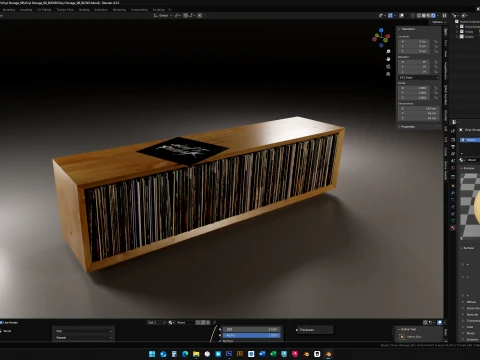Open the physics properties tab icon
The height and width of the screenshot is (360, 480).
[x=453, y=207]
